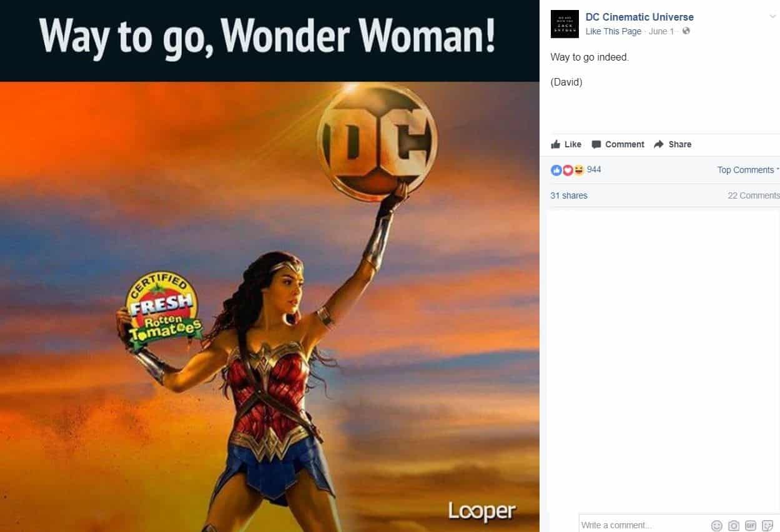Click the DC Cinematic Universe page avatar
This screenshot has height=532, width=780.
(565, 24)
